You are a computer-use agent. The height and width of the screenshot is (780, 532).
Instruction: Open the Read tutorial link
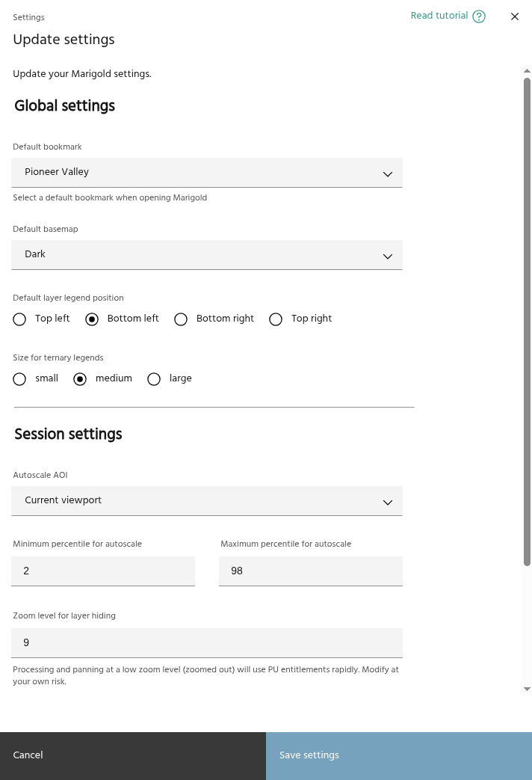tap(439, 16)
